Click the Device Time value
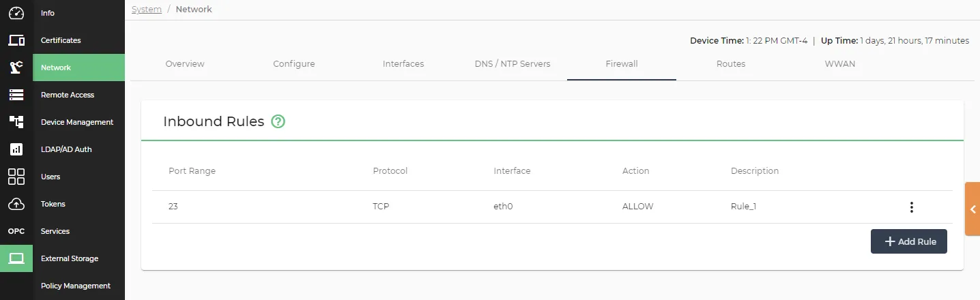 click(x=777, y=41)
